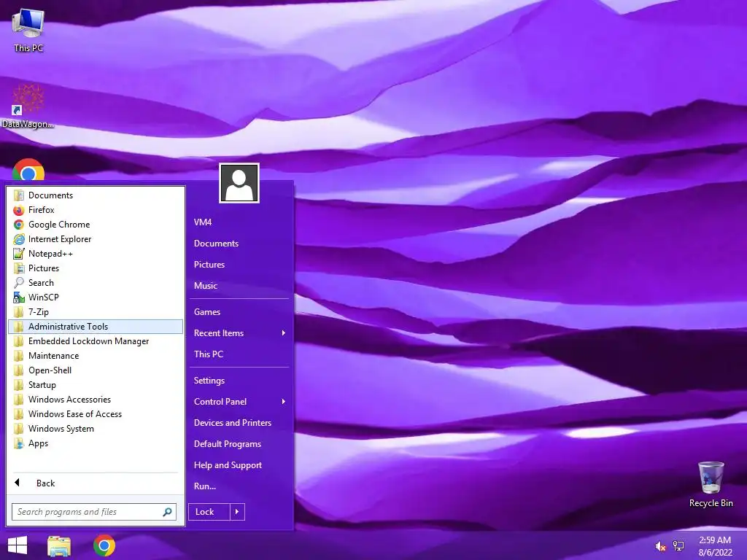Expand the Control Panel submenu arrow
The width and height of the screenshot is (747, 560).
(x=284, y=402)
